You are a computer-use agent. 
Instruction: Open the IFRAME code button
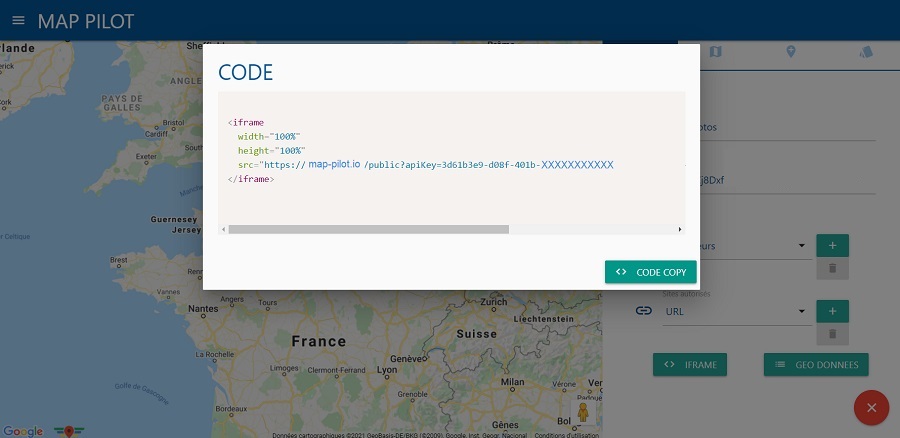[690, 365]
